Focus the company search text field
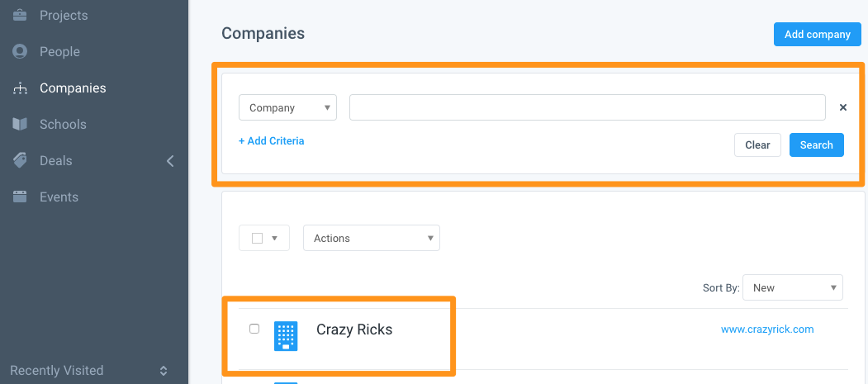868x384 pixels. click(x=587, y=107)
